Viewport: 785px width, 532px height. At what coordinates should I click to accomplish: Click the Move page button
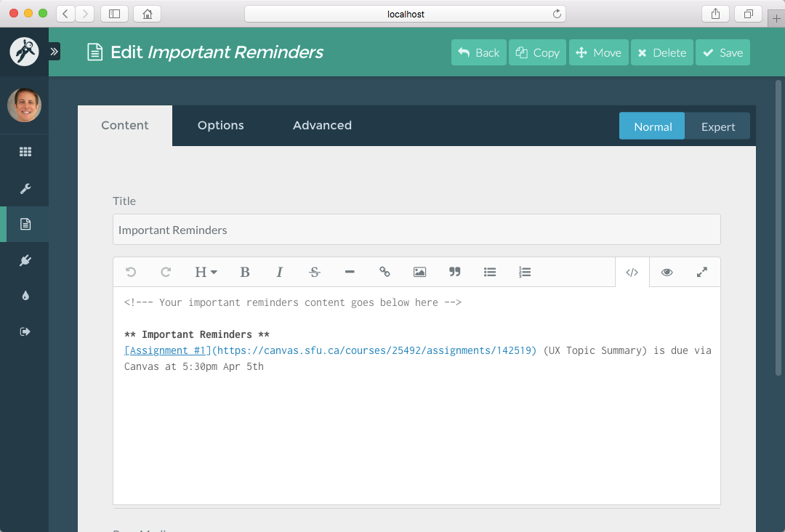tap(599, 52)
